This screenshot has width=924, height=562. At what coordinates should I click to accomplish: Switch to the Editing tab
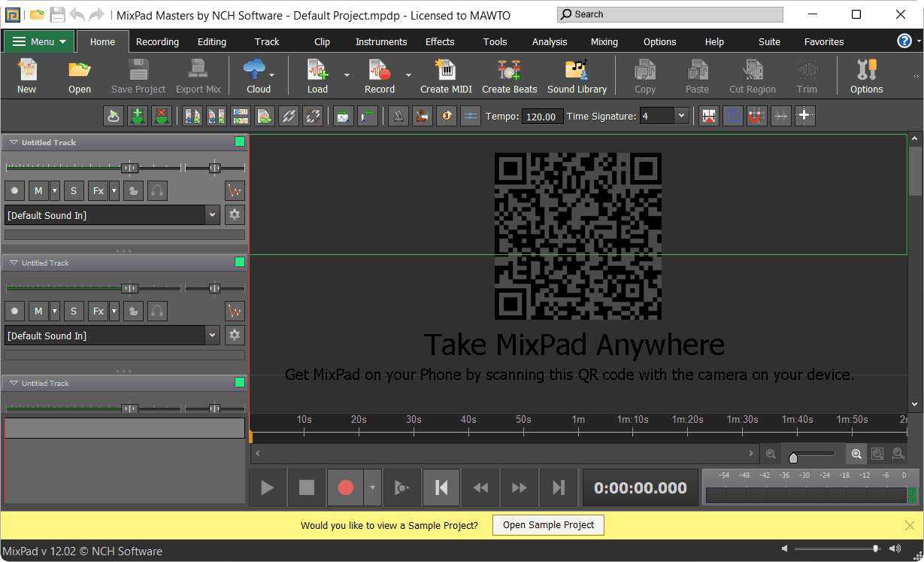212,41
